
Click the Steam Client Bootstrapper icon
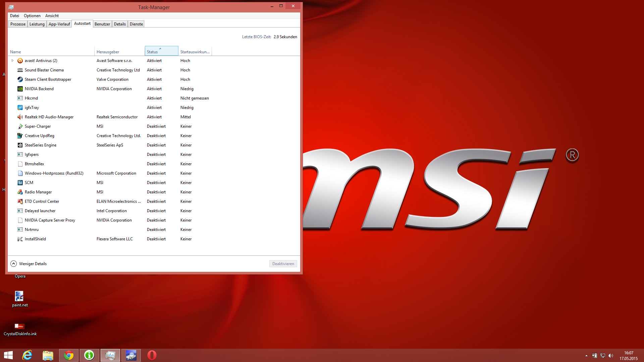[20, 79]
